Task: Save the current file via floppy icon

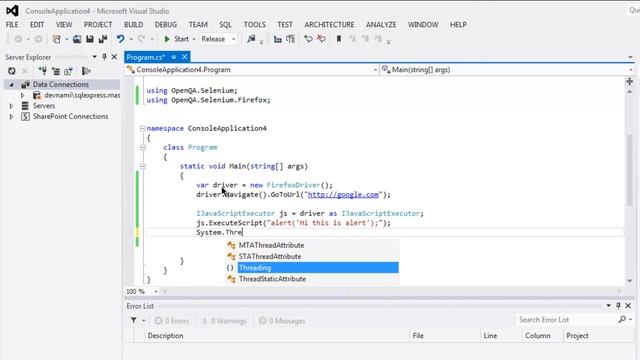Action: point(90,39)
